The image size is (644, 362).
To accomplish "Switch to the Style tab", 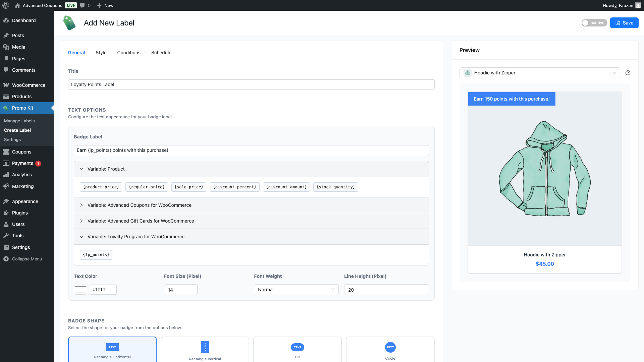I will pyautogui.click(x=101, y=53).
